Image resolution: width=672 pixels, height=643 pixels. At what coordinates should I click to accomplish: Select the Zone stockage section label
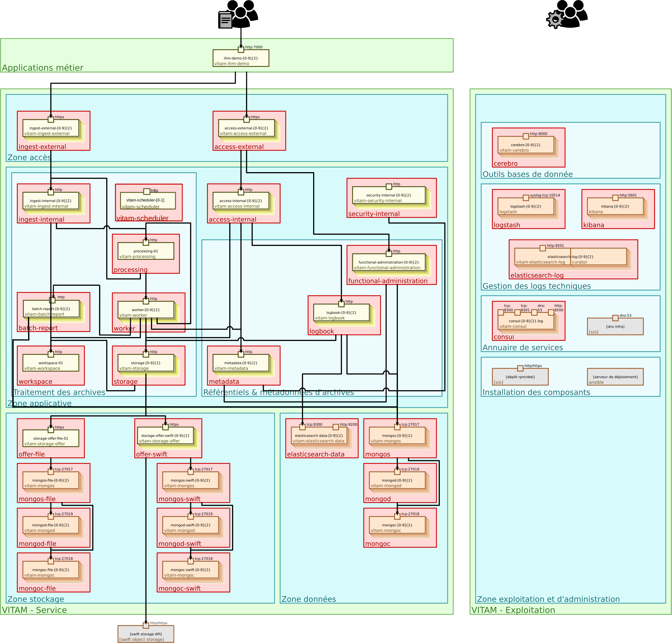point(36,599)
